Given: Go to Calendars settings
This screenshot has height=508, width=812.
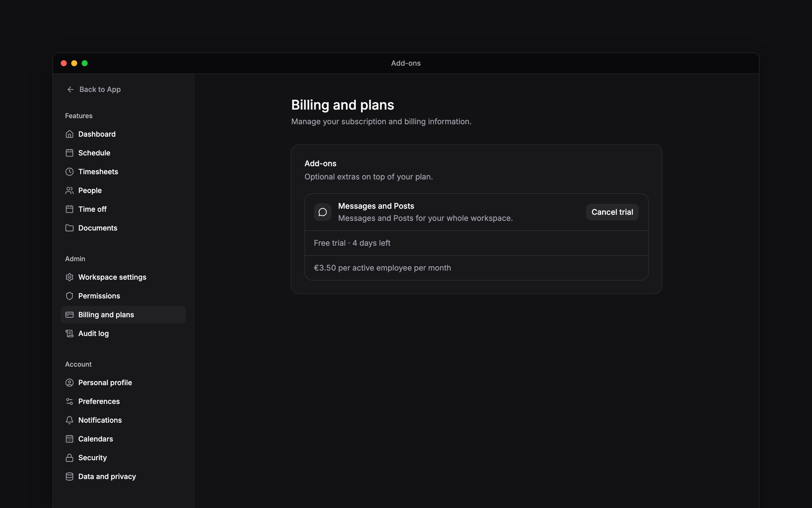Looking at the screenshot, I should point(123,439).
